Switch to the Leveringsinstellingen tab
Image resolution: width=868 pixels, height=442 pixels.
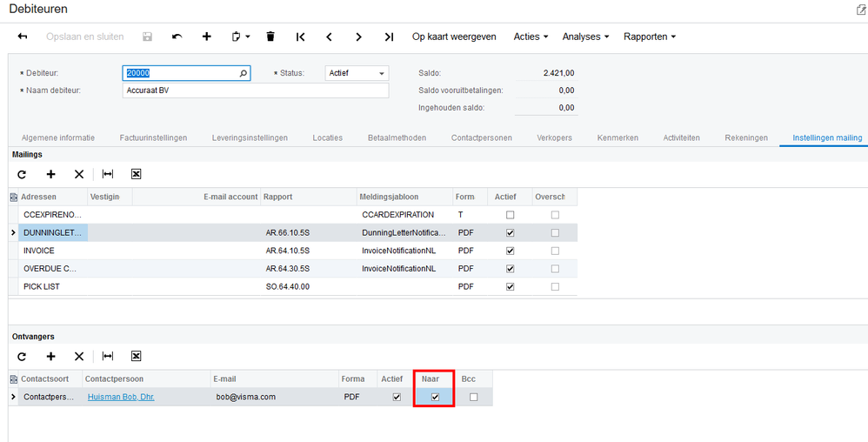[x=250, y=137]
